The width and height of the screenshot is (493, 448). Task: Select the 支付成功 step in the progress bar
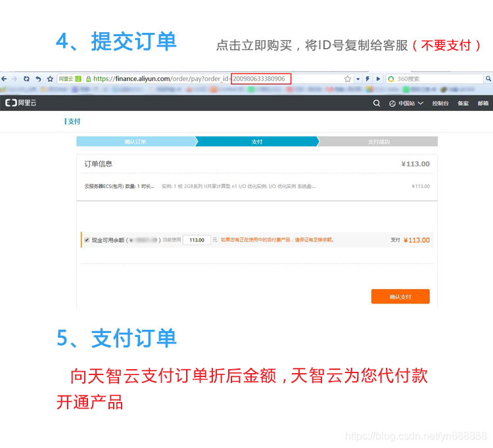click(x=378, y=142)
